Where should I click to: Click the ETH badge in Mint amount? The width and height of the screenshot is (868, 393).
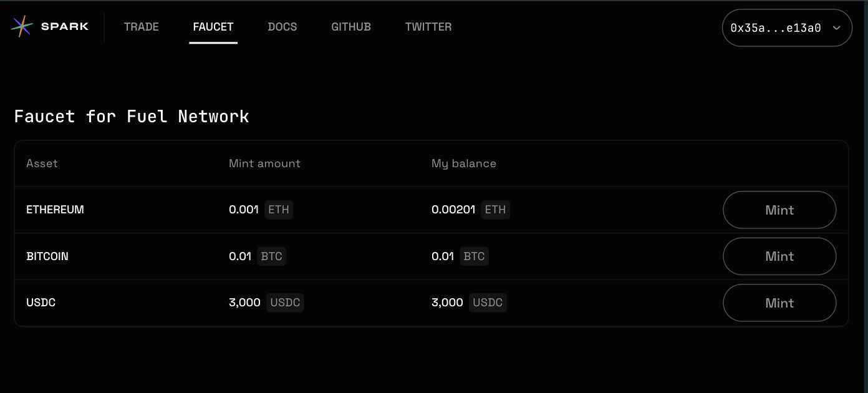pyautogui.click(x=279, y=210)
